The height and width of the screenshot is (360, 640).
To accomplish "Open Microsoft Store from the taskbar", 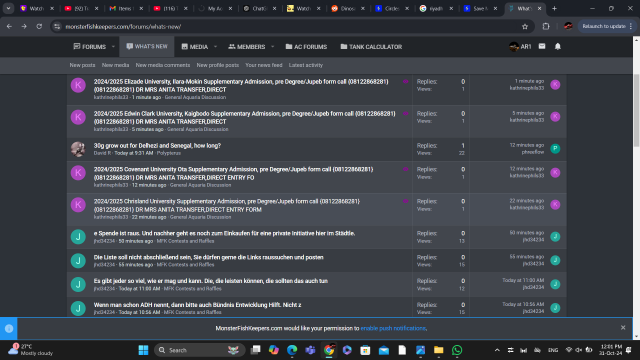I will [365, 350].
